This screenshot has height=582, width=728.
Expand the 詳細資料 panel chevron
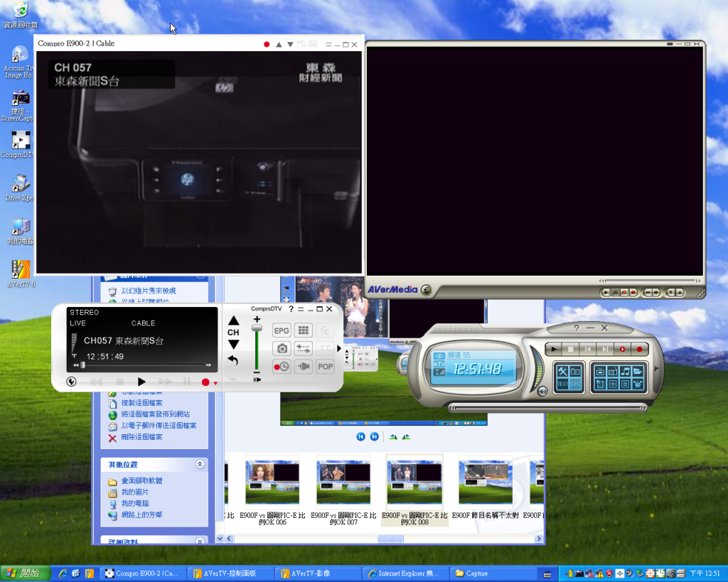point(200,541)
